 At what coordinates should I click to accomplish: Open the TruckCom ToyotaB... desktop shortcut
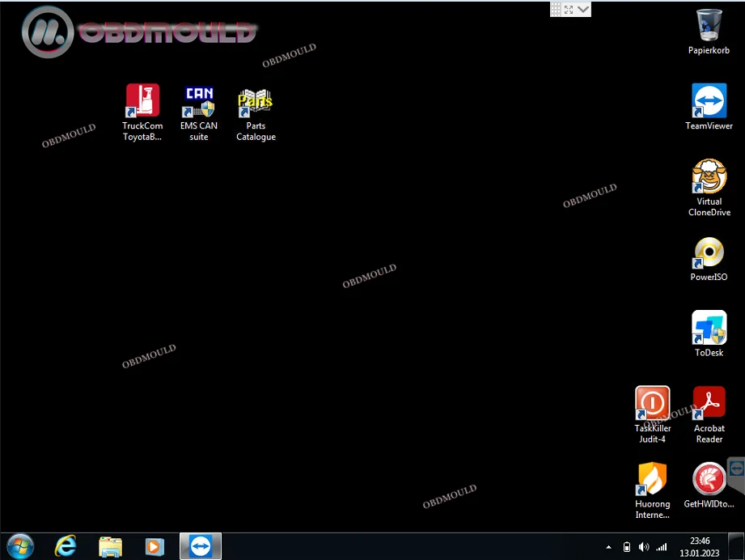(x=142, y=102)
